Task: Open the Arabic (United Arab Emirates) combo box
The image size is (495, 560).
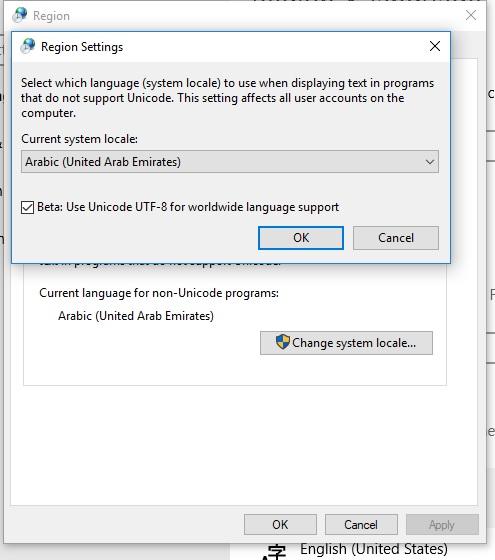Action: coord(230,162)
